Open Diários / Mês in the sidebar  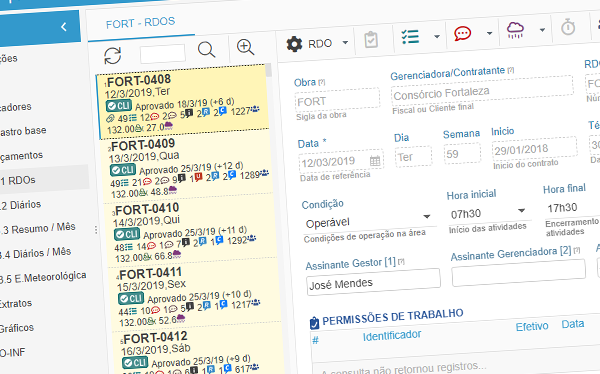coord(36,253)
